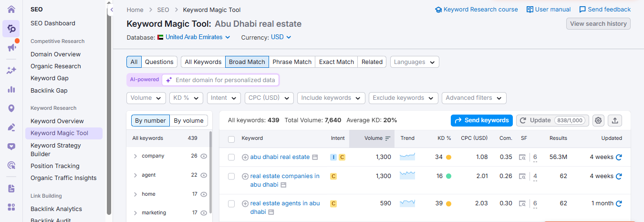Click the table settings gear icon
Screen dimensions: 644x222
598,120
